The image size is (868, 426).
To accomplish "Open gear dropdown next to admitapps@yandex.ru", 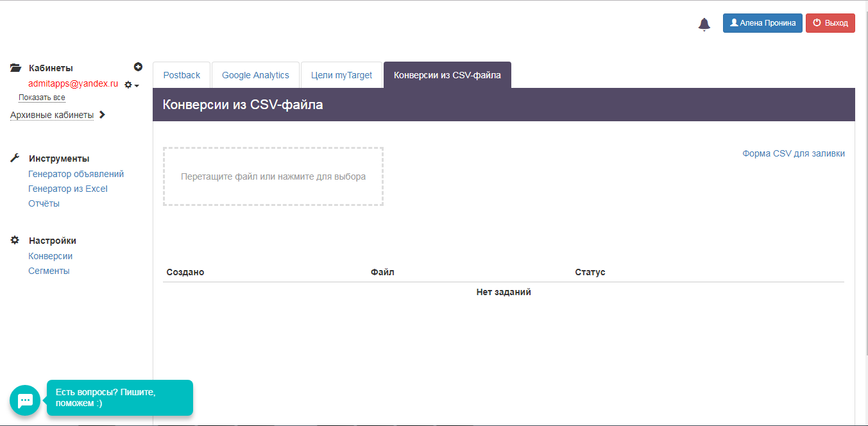I will pos(132,85).
